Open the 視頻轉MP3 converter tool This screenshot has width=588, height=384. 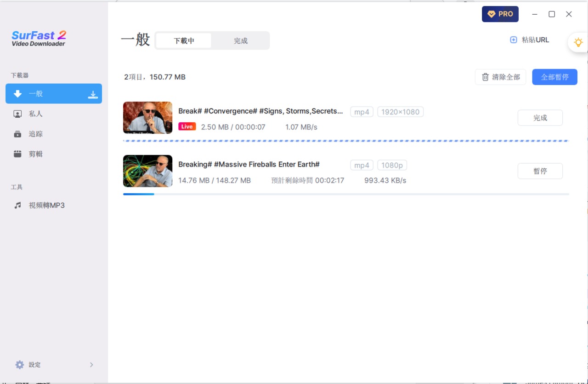[x=46, y=206]
